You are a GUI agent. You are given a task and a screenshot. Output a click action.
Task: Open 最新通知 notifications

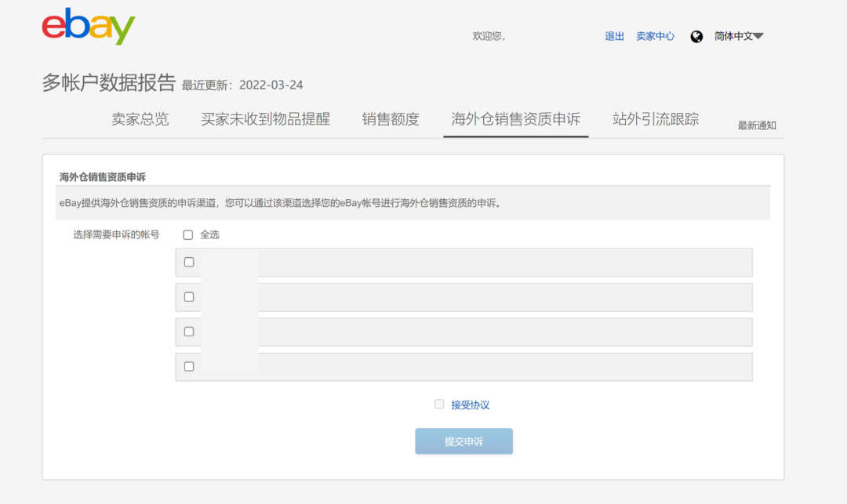click(757, 125)
